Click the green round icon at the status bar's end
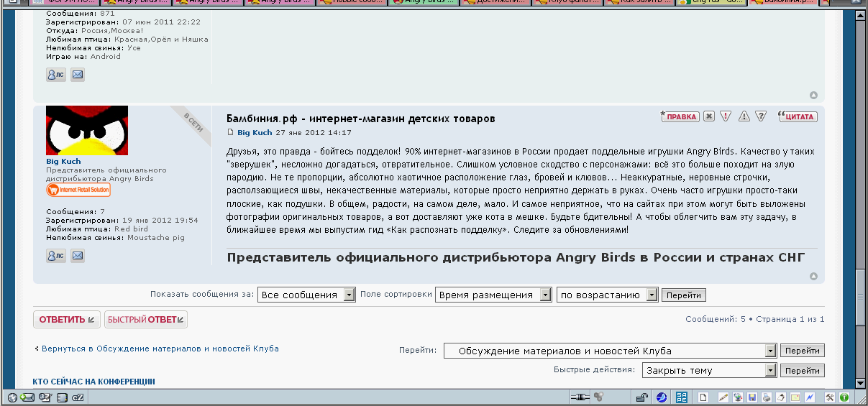Viewport: 868px width, 406px height. click(x=844, y=397)
